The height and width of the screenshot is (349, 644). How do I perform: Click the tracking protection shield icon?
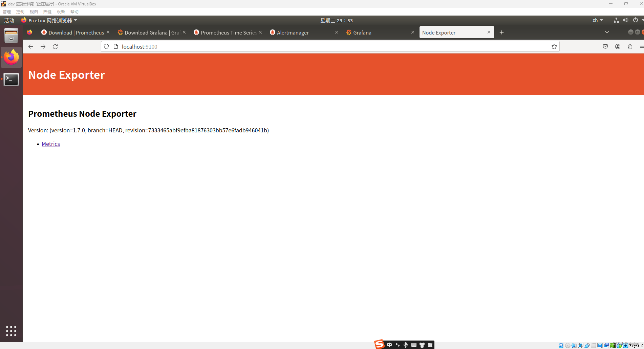(106, 47)
